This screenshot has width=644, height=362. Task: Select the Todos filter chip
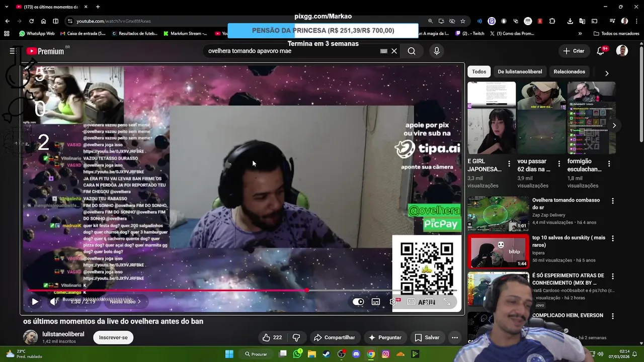479,72
